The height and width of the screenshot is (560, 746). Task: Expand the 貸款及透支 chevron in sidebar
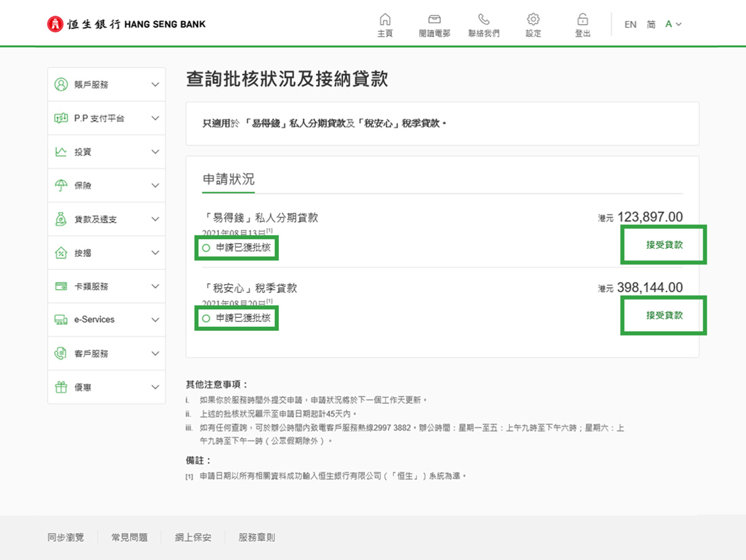(155, 220)
